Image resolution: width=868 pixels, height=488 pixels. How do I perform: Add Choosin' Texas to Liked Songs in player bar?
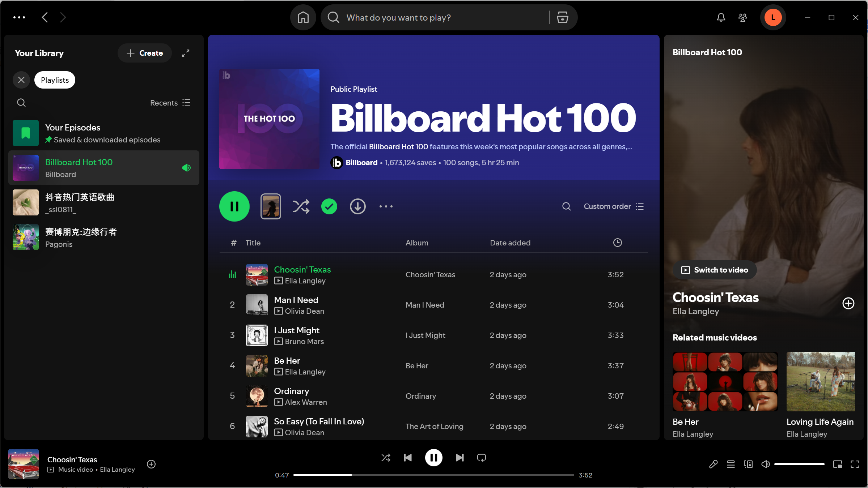(x=151, y=464)
